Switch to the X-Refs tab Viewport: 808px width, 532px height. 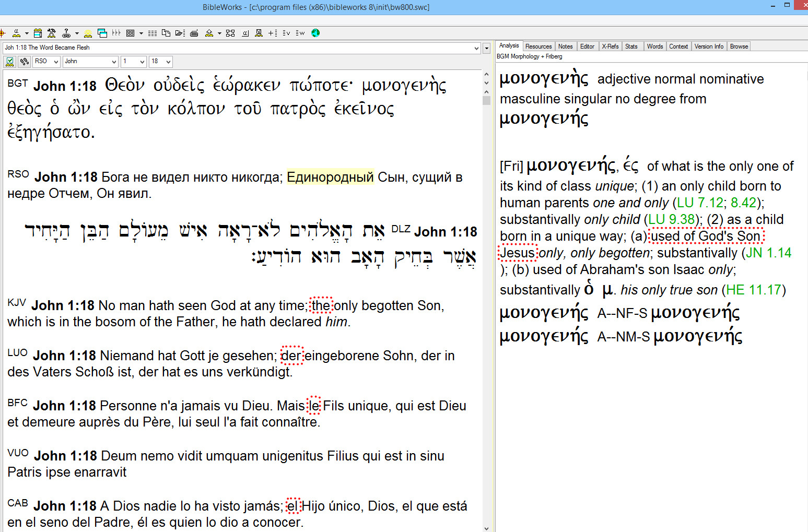click(x=610, y=46)
